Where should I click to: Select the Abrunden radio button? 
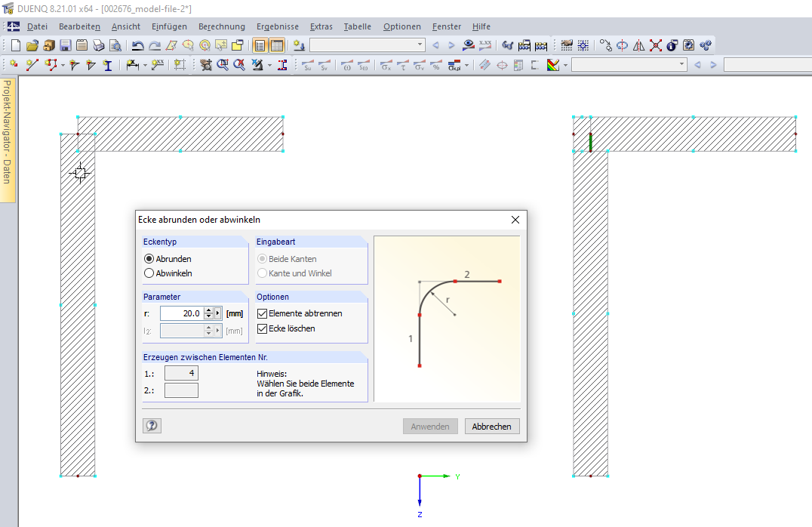[x=149, y=258]
